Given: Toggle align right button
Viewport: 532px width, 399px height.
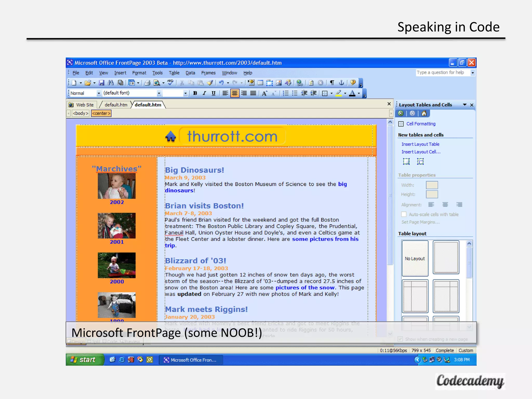Looking at the screenshot, I should pos(244,93).
